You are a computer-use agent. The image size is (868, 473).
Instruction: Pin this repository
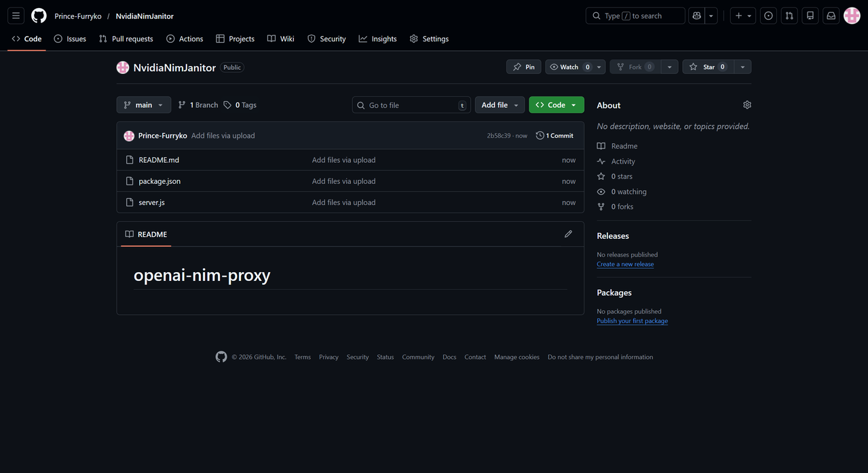pos(524,67)
